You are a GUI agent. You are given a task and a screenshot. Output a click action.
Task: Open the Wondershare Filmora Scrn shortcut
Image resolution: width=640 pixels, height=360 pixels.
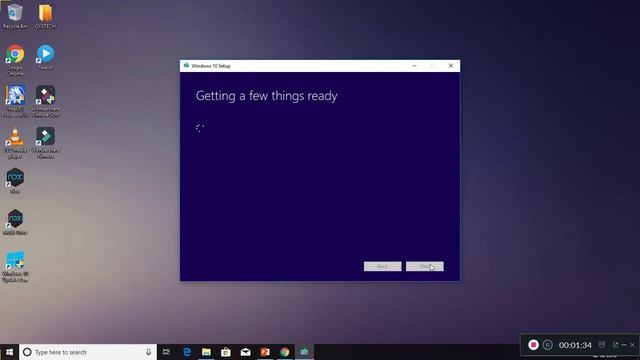46,101
